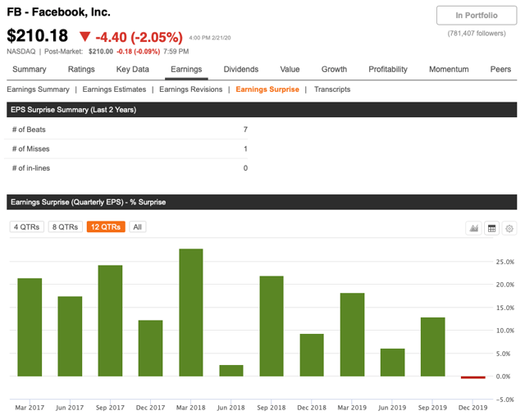Click the In Portfolio button
Screen dimensions: 525x420
pyautogui.click(x=477, y=16)
